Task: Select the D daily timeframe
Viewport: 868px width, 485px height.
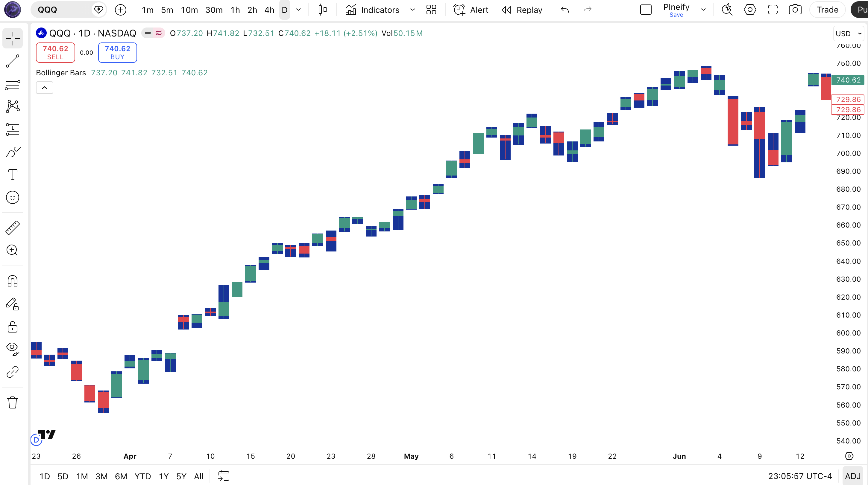Action: 284,10
